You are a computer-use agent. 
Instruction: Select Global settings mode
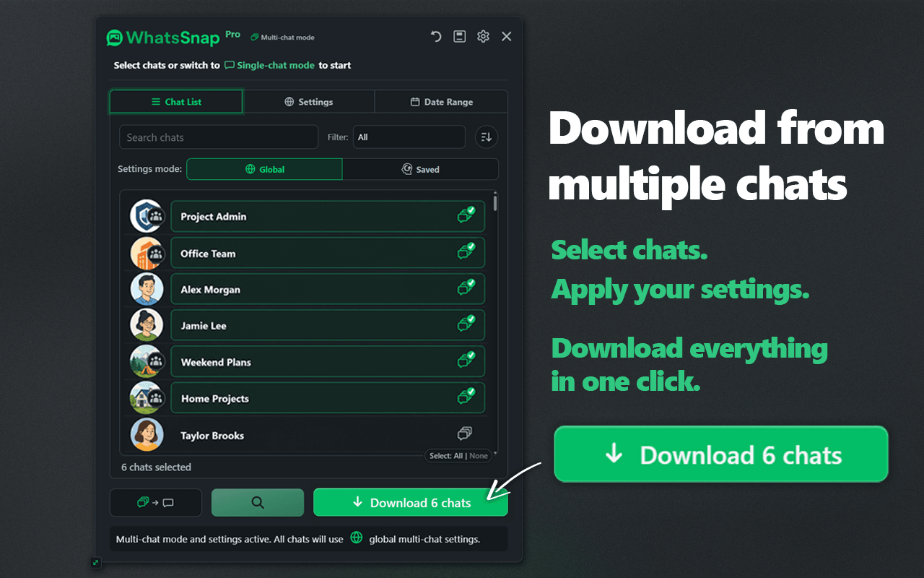click(264, 169)
